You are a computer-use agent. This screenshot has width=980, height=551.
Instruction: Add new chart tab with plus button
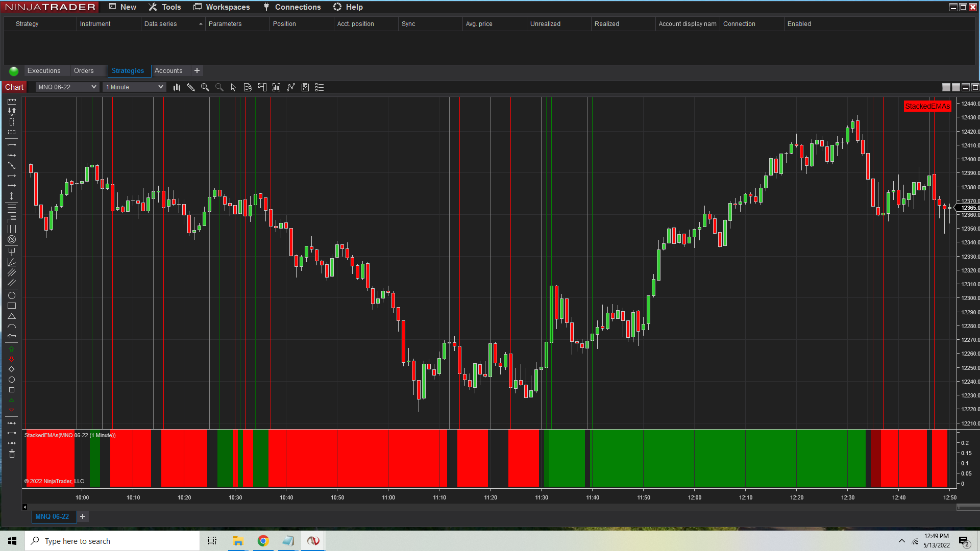pyautogui.click(x=83, y=516)
